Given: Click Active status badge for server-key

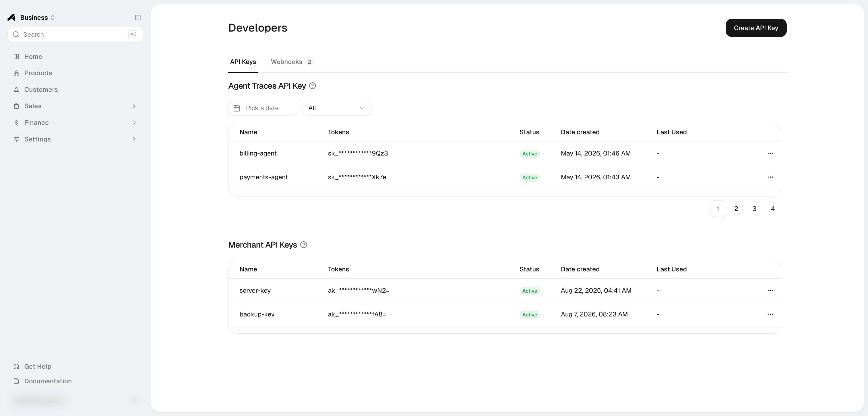Looking at the screenshot, I should tap(529, 291).
